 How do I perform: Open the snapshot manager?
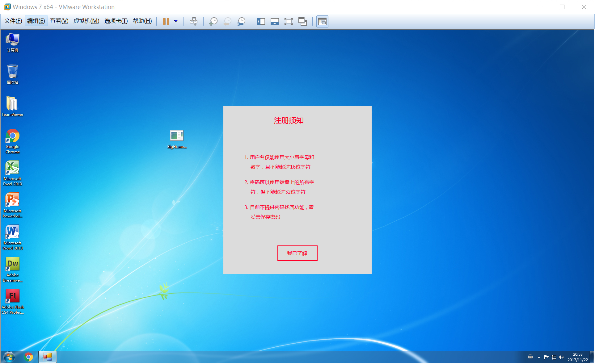pyautogui.click(x=241, y=21)
